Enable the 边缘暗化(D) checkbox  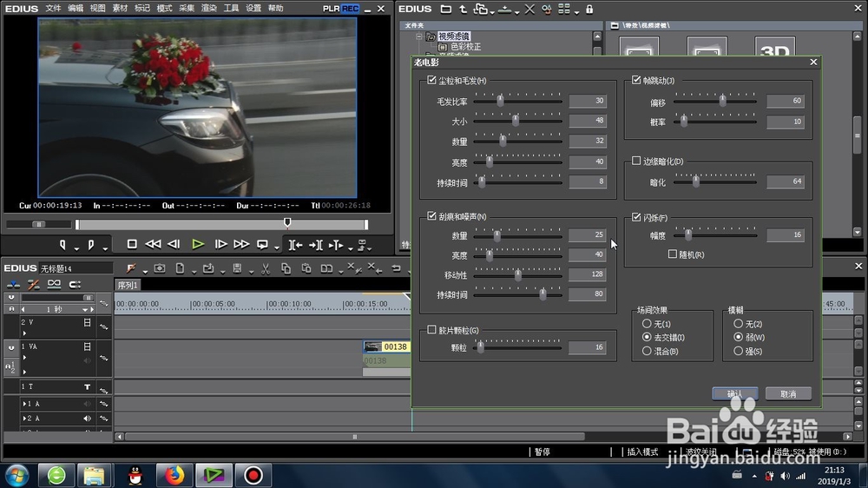coord(636,161)
